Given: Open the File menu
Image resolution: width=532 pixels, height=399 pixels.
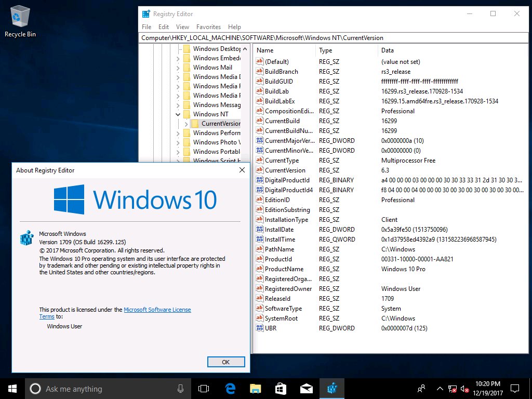Looking at the screenshot, I should [x=147, y=27].
